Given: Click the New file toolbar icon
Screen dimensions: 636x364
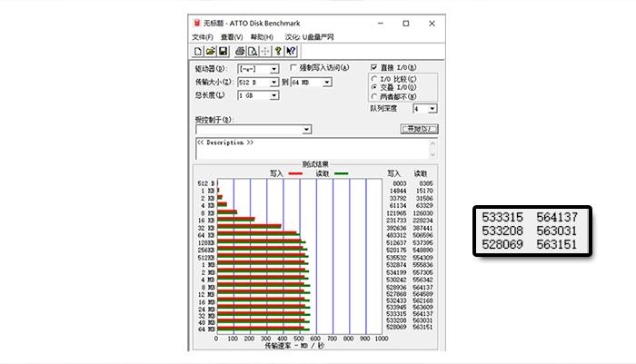Looking at the screenshot, I should 197,51.
